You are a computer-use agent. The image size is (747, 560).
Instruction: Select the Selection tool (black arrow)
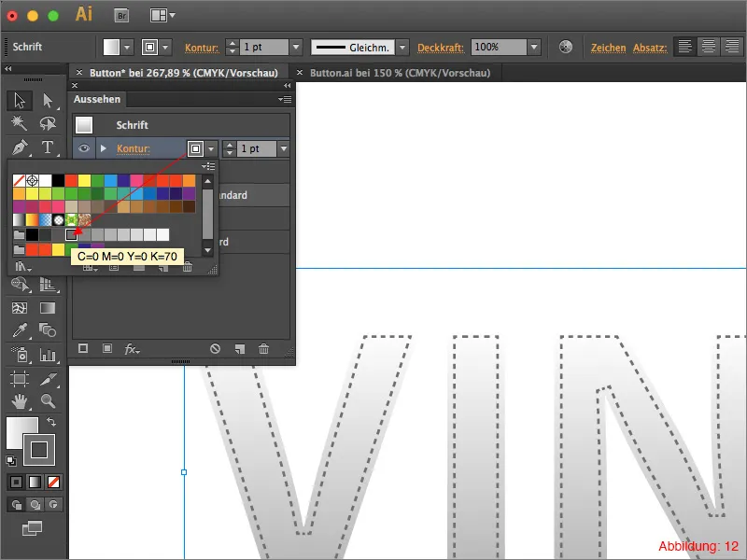20,101
